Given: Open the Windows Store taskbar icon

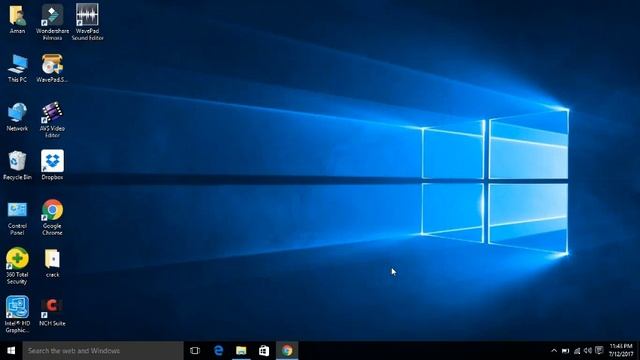Looking at the screenshot, I should (x=264, y=351).
